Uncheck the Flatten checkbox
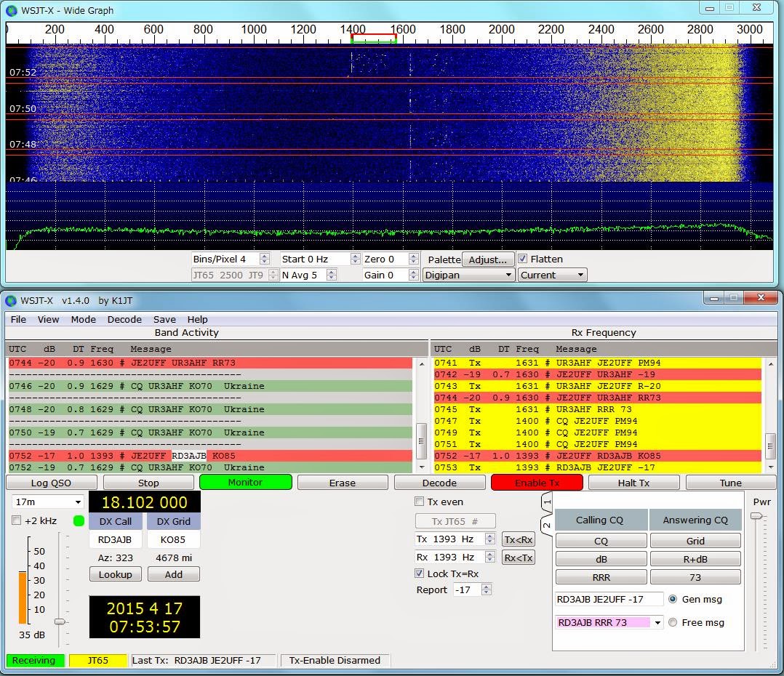784x676 pixels. 522,259
